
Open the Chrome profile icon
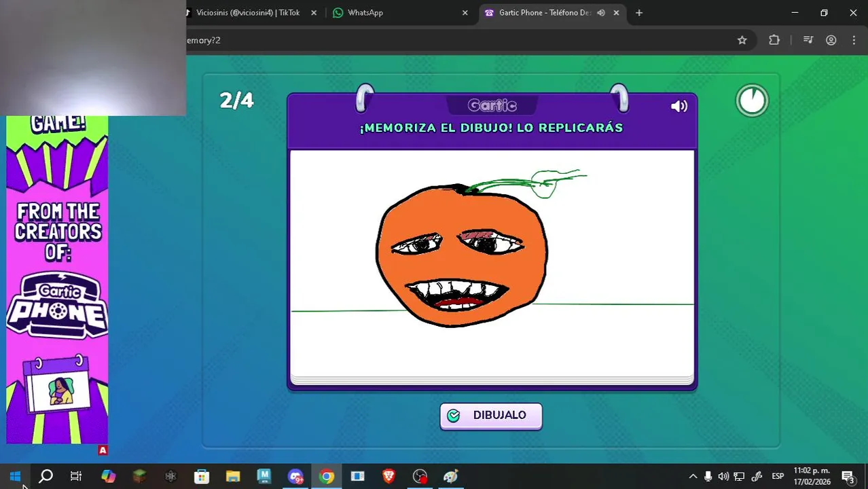point(831,40)
